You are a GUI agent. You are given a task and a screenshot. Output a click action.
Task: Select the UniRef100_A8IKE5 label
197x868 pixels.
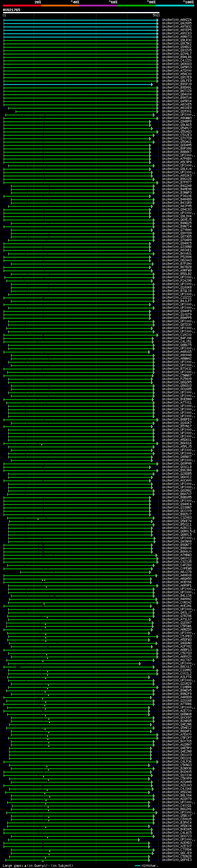point(177,104)
